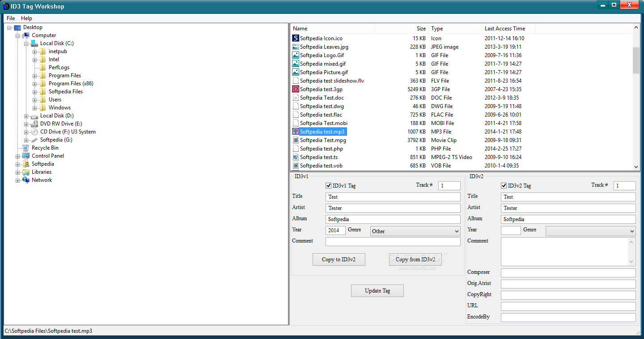Click the ID3v1 Album input field

(x=393, y=219)
